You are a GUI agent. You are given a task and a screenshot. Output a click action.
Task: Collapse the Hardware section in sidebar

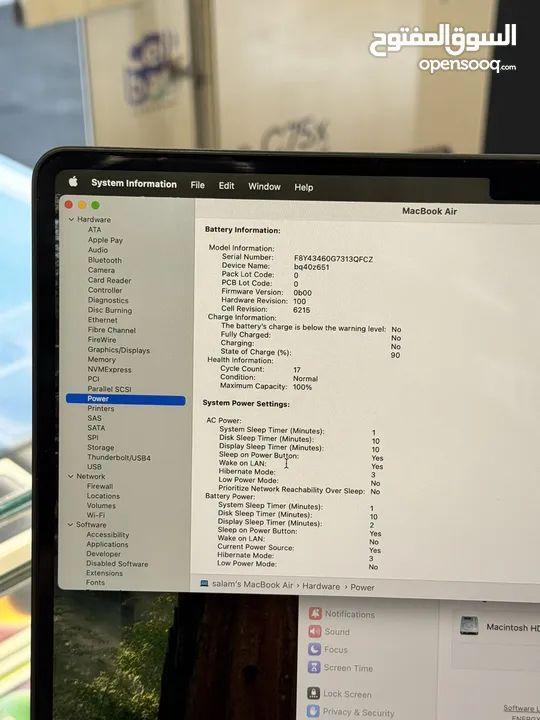[x=71, y=219]
